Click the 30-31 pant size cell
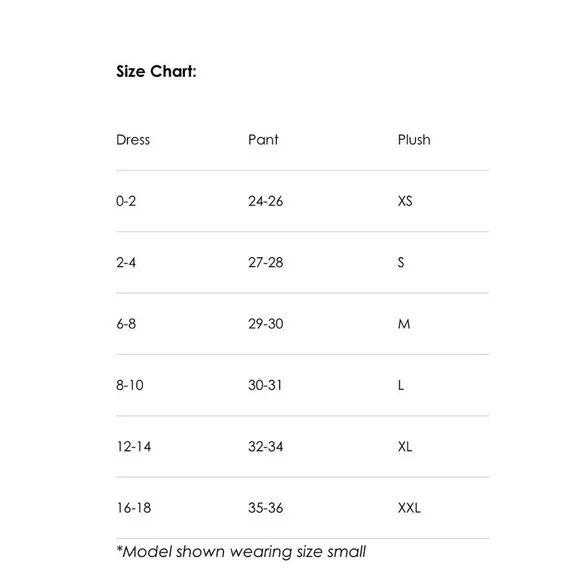This screenshot has height=580, width=580. (265, 385)
